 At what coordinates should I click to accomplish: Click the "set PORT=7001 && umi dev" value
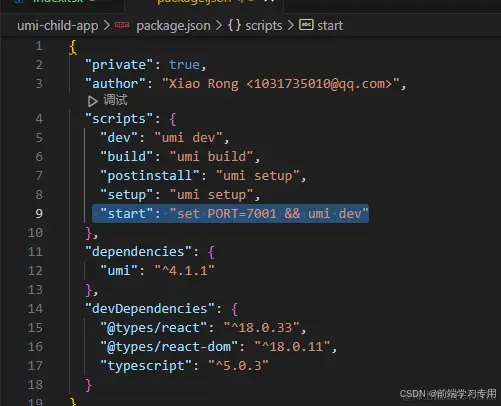(269, 214)
